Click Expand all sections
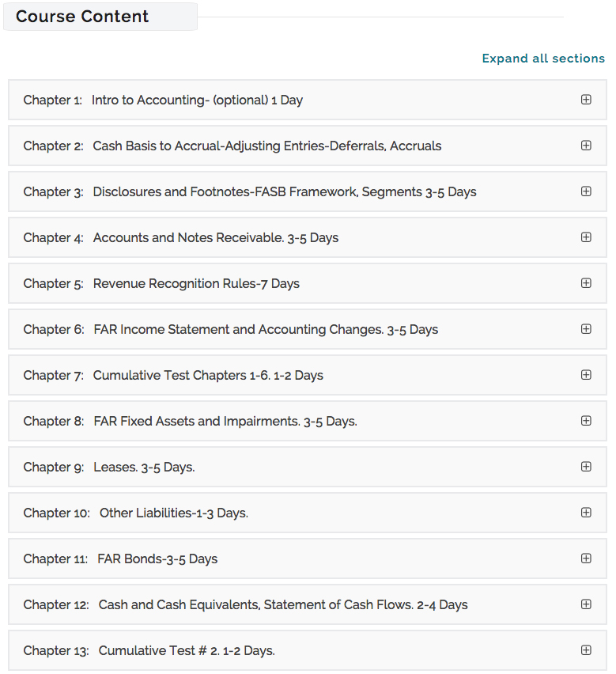Image resolution: width=616 pixels, height=674 pixels. tap(543, 58)
